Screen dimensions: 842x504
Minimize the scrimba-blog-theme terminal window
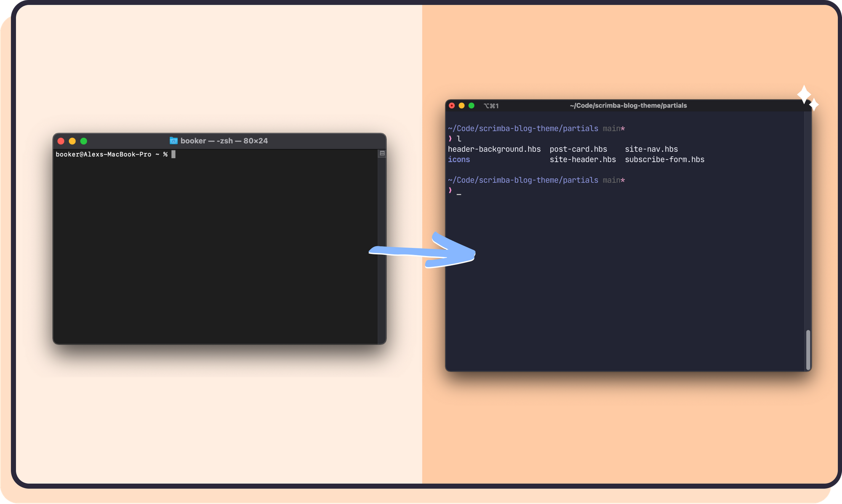click(461, 106)
